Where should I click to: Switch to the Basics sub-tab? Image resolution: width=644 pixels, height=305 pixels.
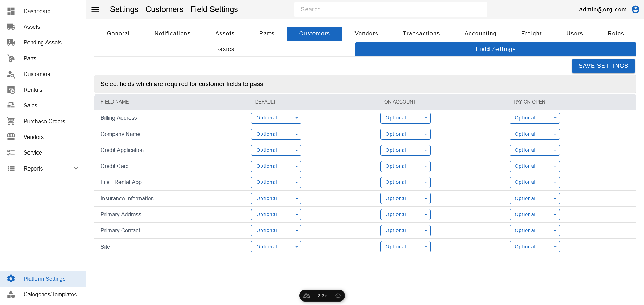[x=224, y=49]
